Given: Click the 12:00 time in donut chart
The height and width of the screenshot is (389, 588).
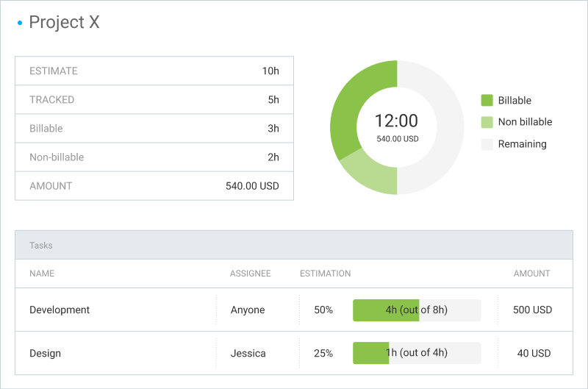Looking at the screenshot, I should (x=396, y=121).
